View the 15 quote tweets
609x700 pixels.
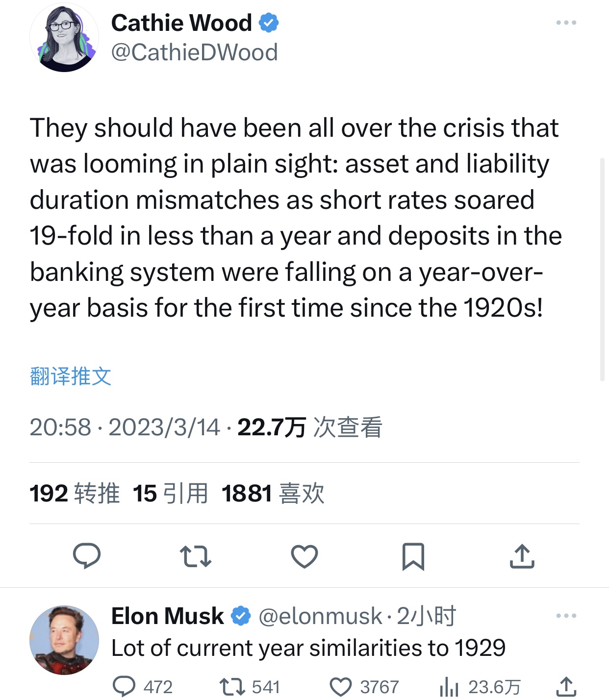coord(171,493)
